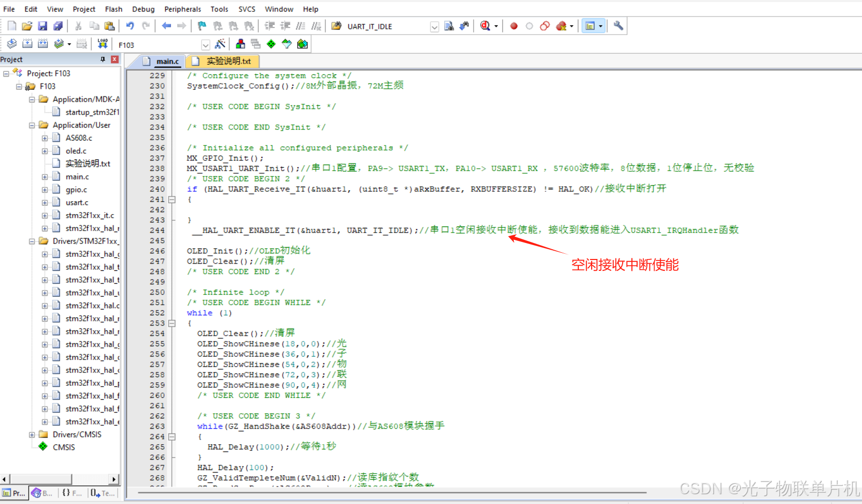Insert breakpoint with solid red circle icon

514,26
